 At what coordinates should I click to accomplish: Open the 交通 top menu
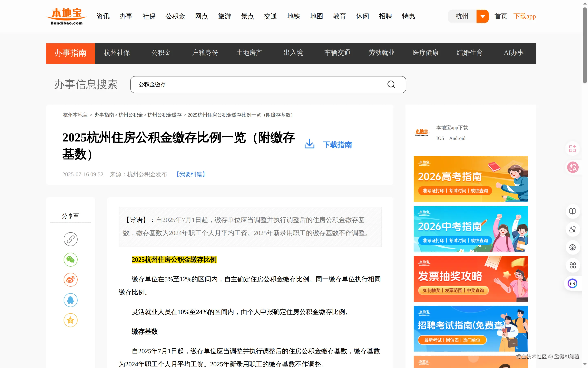point(271,16)
